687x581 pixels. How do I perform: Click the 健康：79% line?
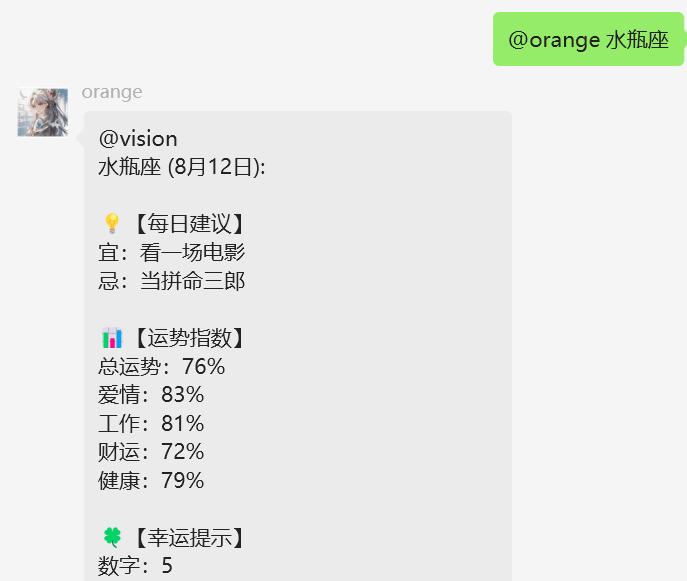coord(151,480)
